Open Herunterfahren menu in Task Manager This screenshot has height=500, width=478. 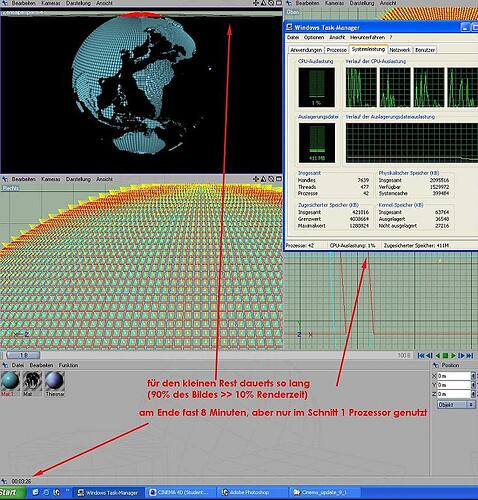(x=367, y=37)
